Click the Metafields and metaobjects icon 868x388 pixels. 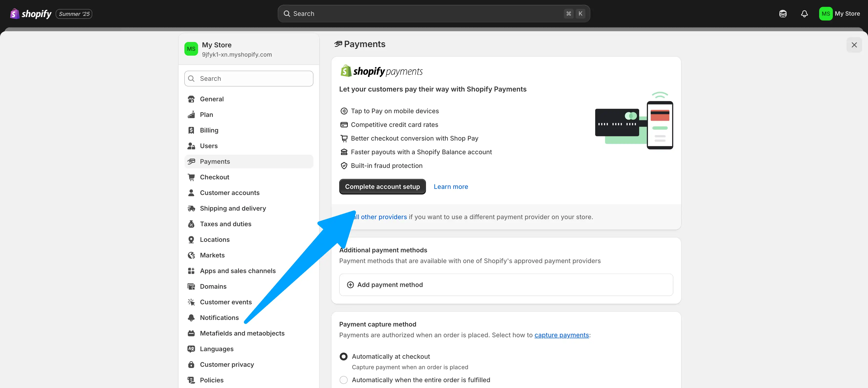tap(191, 333)
